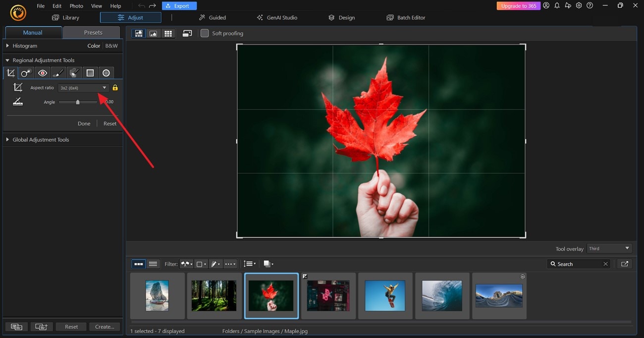
Task: Open the settings gear icon
Action: click(579, 5)
